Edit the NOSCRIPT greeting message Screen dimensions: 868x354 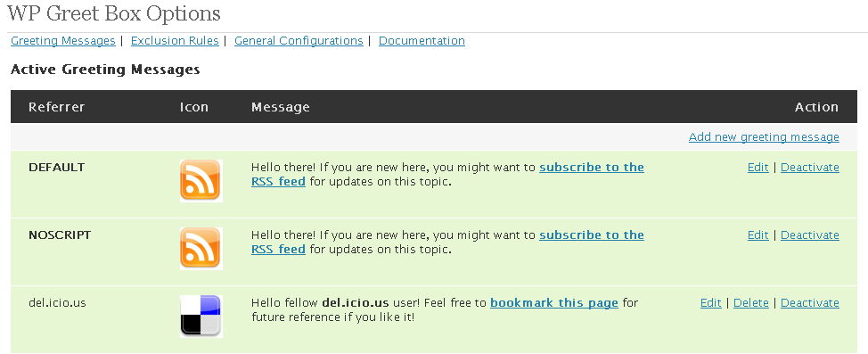point(757,235)
